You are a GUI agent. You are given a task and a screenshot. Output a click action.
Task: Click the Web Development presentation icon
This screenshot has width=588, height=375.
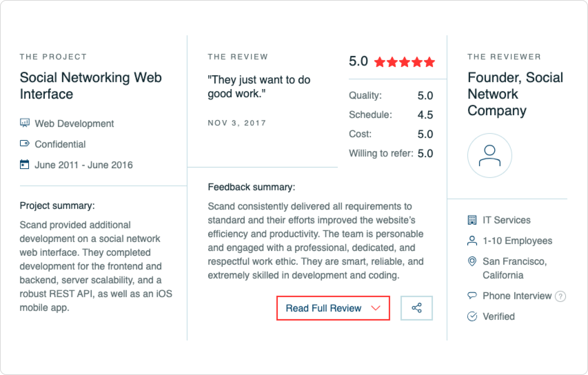click(25, 123)
